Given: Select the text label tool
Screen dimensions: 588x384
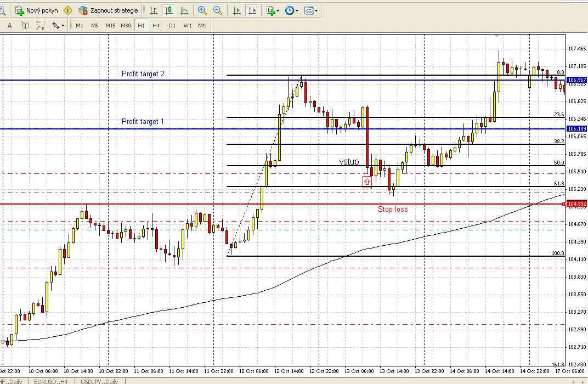Looking at the screenshot, I should coord(25,25).
